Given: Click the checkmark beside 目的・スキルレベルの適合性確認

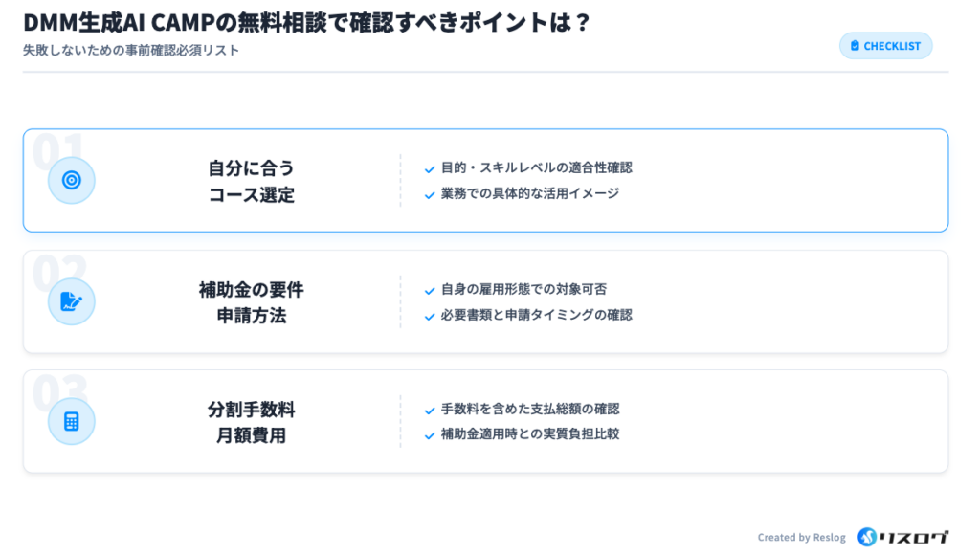Looking at the screenshot, I should [430, 169].
